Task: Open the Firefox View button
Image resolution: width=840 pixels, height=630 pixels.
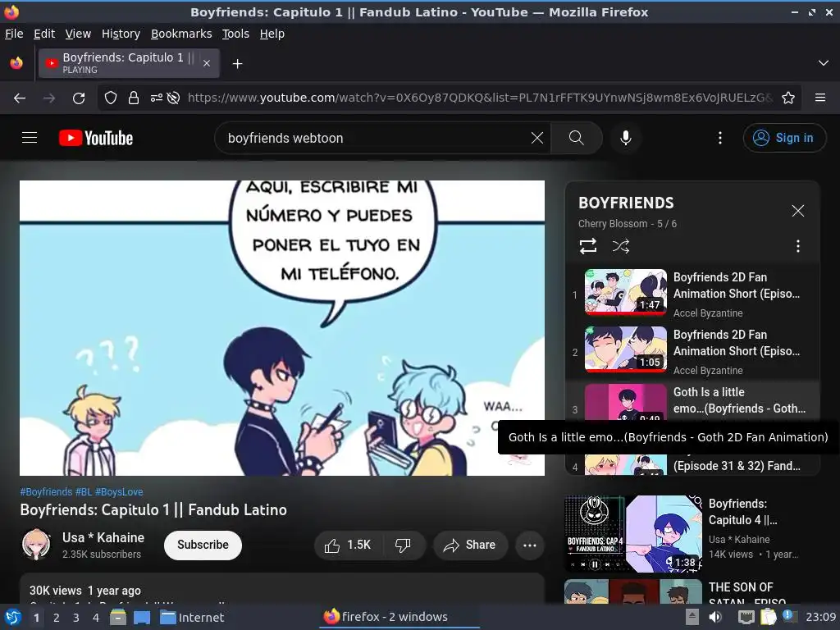Action: click(16, 63)
